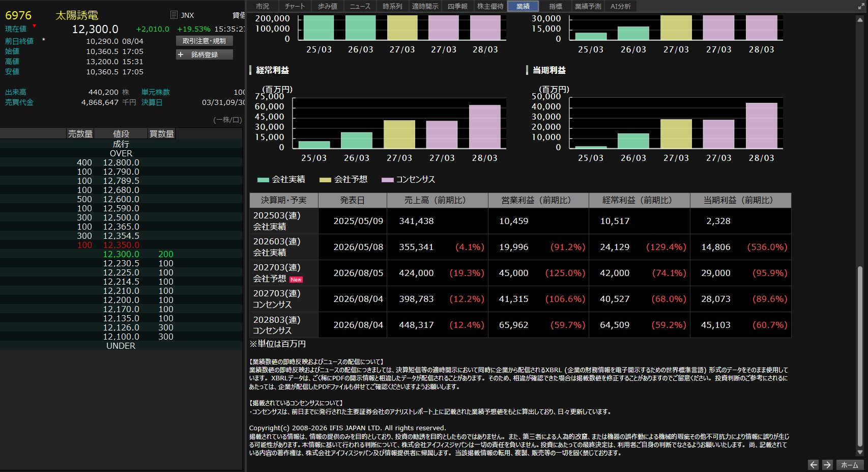Click the scrollbar up arrow
The width and height of the screenshot is (868, 472).
(860, 20)
